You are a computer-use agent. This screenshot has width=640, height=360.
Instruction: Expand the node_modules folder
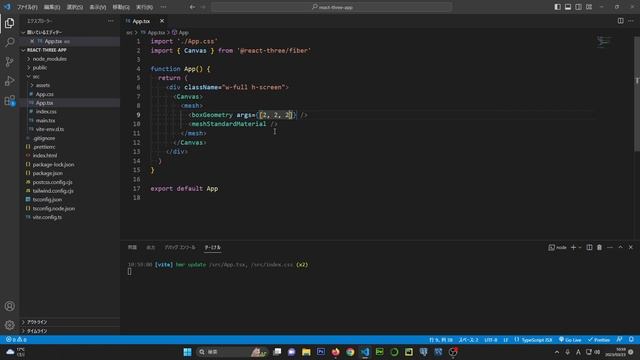pyautogui.click(x=49, y=59)
